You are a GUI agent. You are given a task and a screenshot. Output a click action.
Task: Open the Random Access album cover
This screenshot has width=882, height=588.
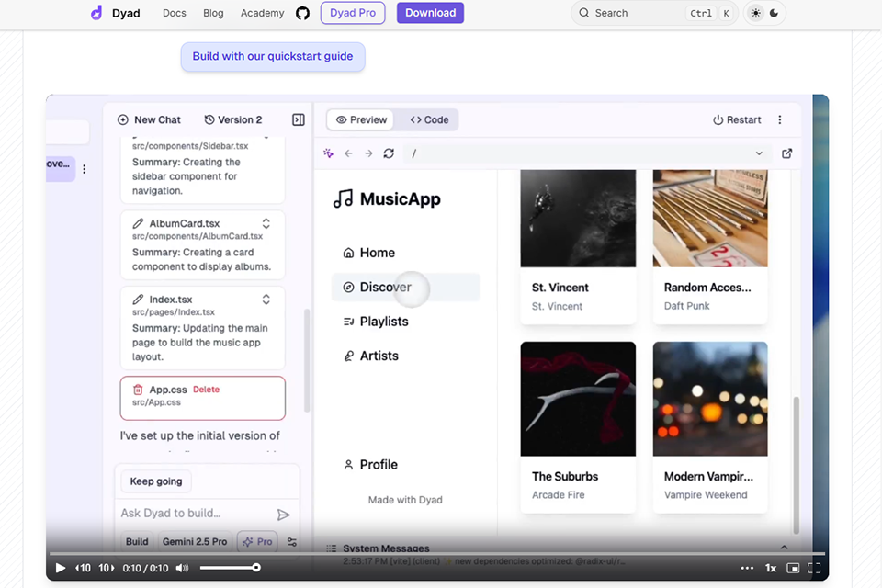click(710, 219)
